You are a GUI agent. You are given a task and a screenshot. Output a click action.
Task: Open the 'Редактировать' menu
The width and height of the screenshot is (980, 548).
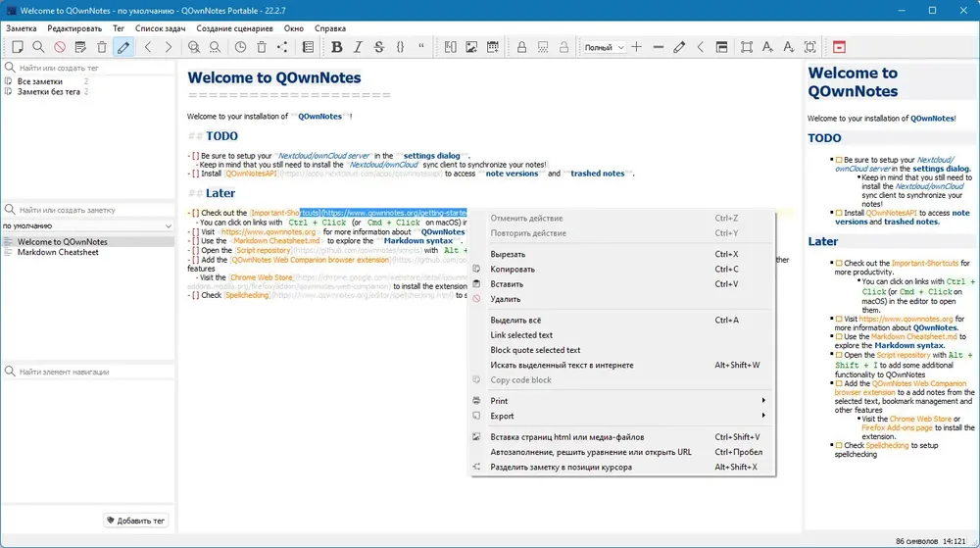(74, 28)
